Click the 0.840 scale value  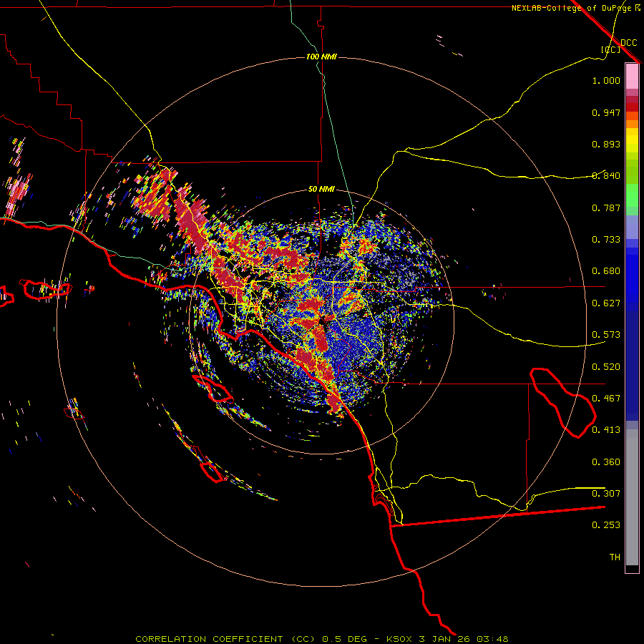point(606,176)
